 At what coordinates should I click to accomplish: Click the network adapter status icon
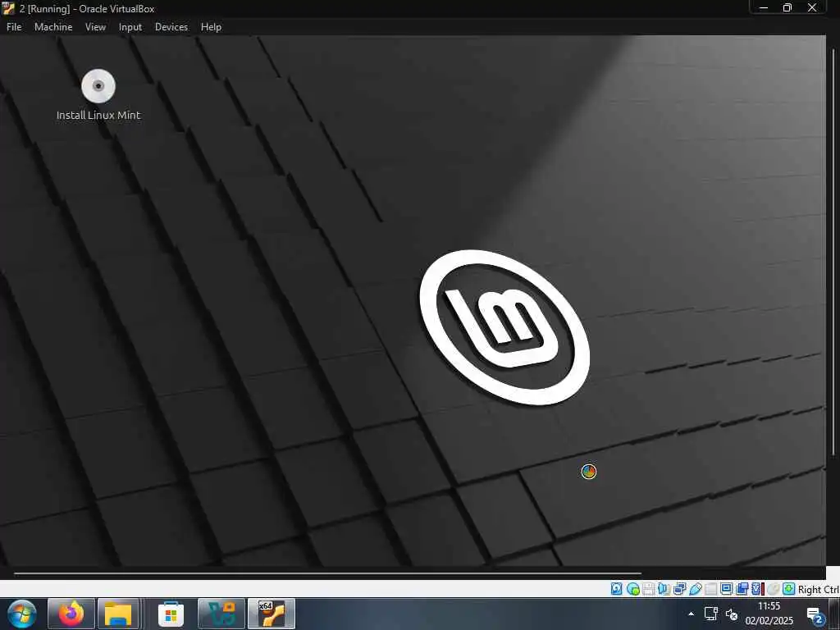[x=679, y=589]
